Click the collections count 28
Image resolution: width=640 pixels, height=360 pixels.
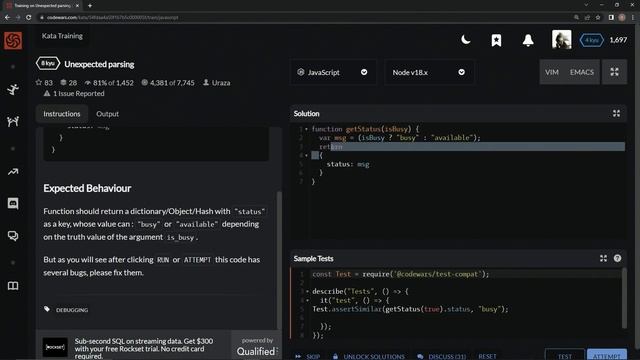69,82
